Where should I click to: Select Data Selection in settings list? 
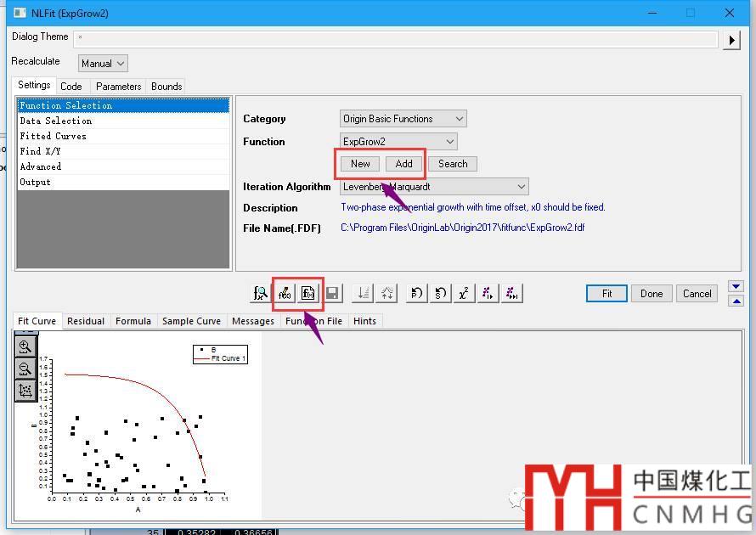click(123, 121)
